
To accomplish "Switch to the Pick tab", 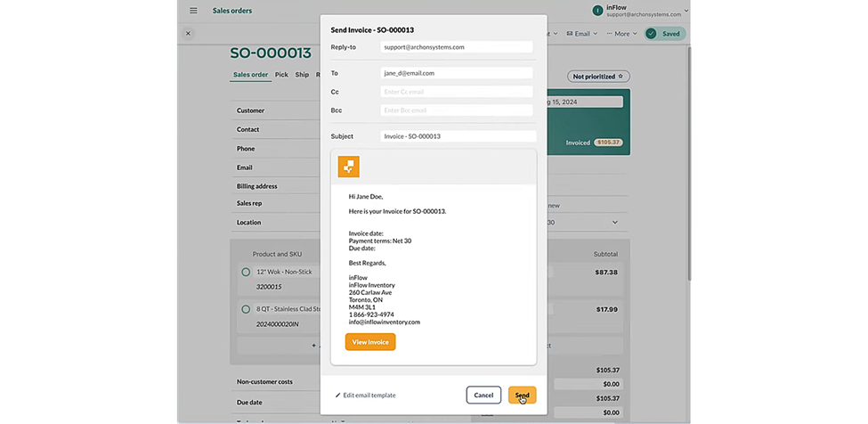I will pos(281,75).
